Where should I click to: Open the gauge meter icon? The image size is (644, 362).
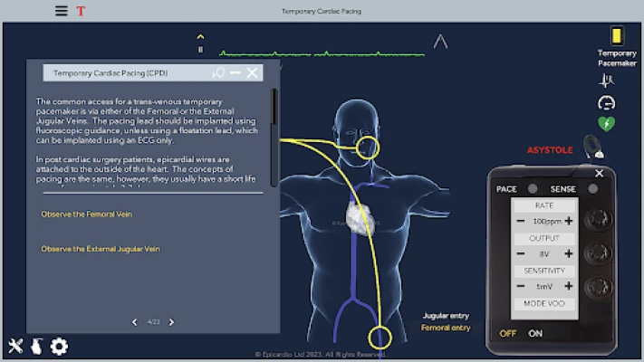click(607, 102)
